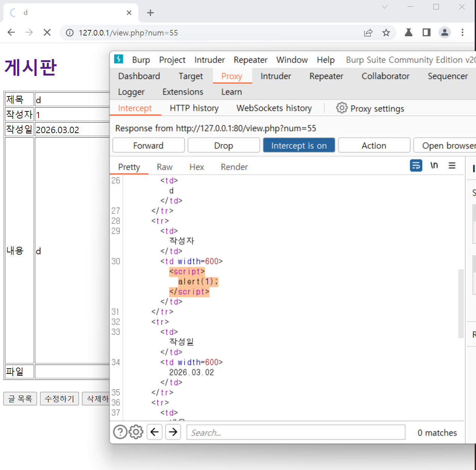Click the 삭제하기 button on webpage
The height and width of the screenshot is (470, 476).
96,399
